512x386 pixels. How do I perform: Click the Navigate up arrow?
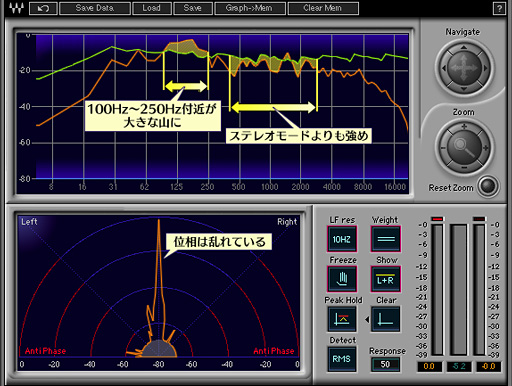pos(464,48)
